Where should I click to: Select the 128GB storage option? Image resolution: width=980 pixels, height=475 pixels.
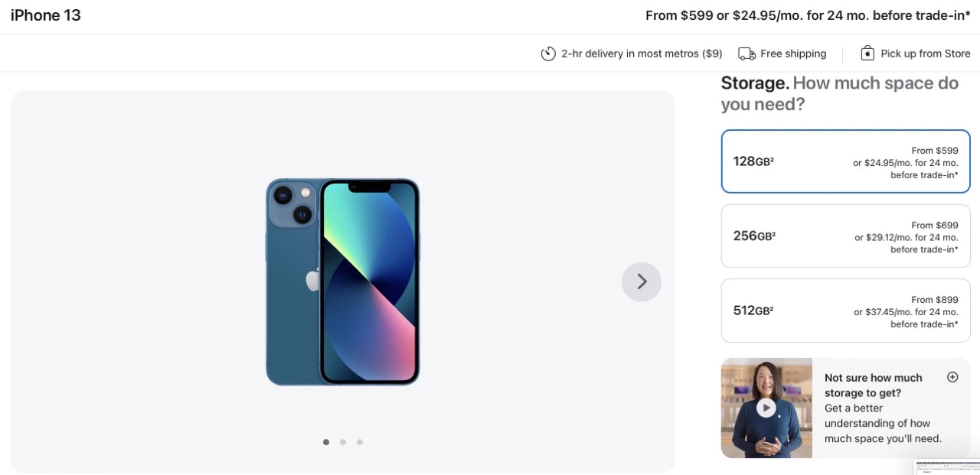[845, 161]
